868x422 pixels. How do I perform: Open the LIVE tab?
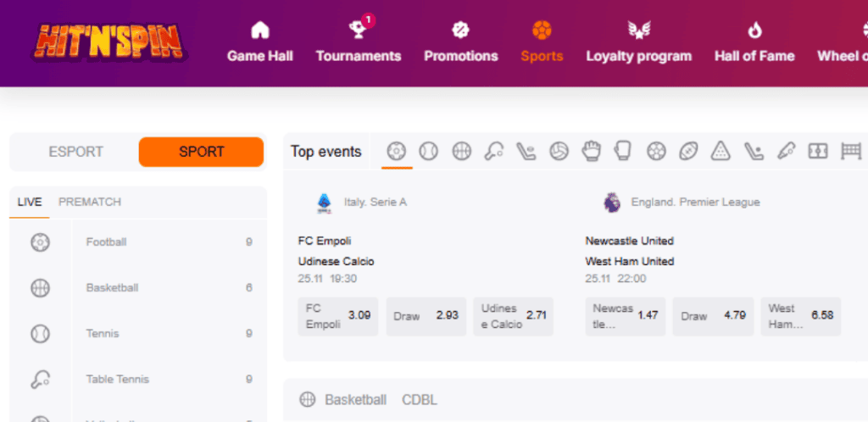pos(30,202)
